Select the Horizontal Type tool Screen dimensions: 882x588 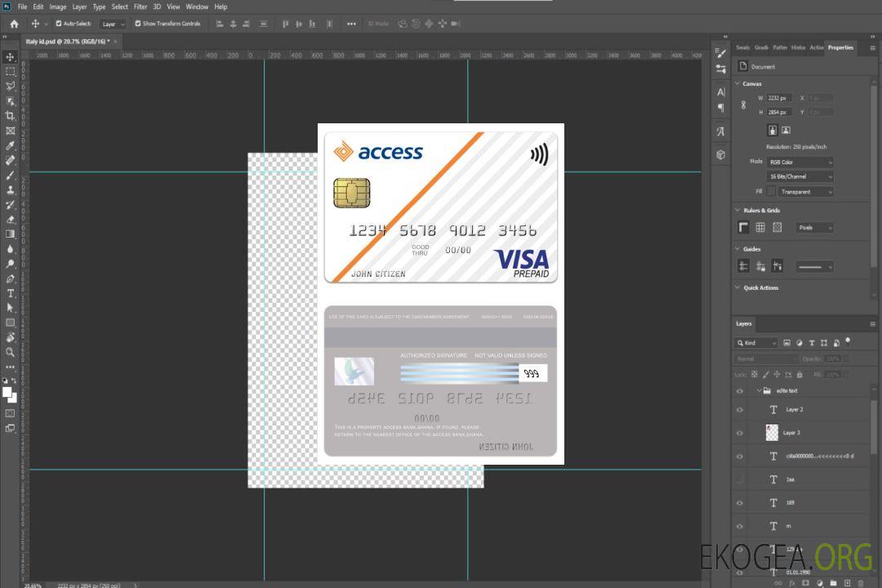tap(10, 293)
